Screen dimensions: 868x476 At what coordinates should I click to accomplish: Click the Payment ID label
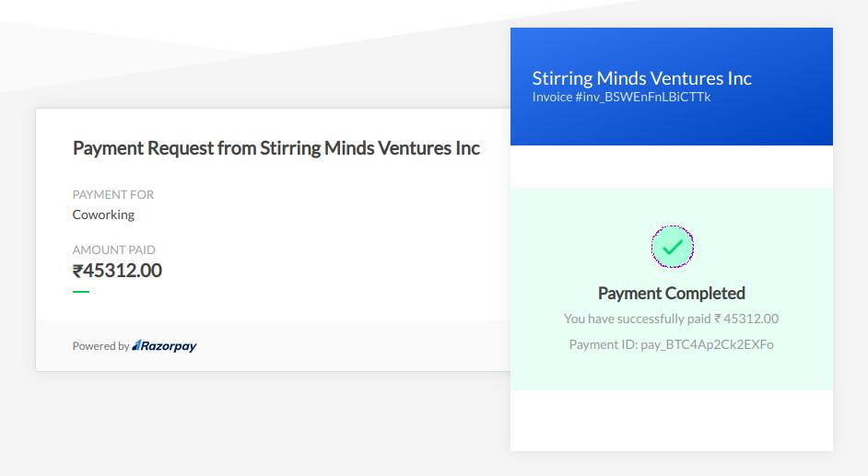click(602, 344)
